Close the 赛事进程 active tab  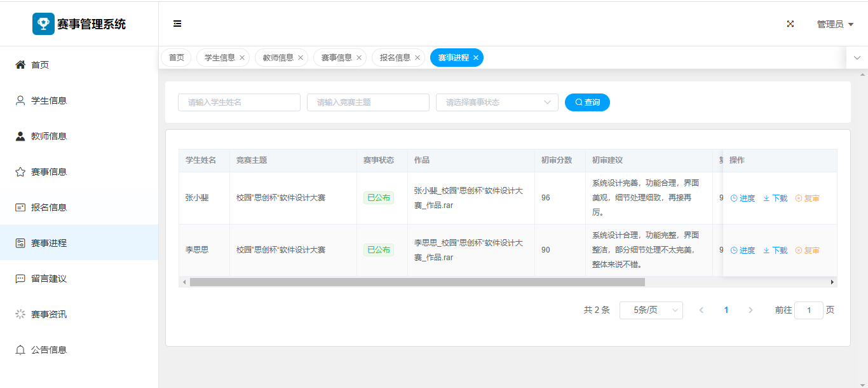click(476, 58)
